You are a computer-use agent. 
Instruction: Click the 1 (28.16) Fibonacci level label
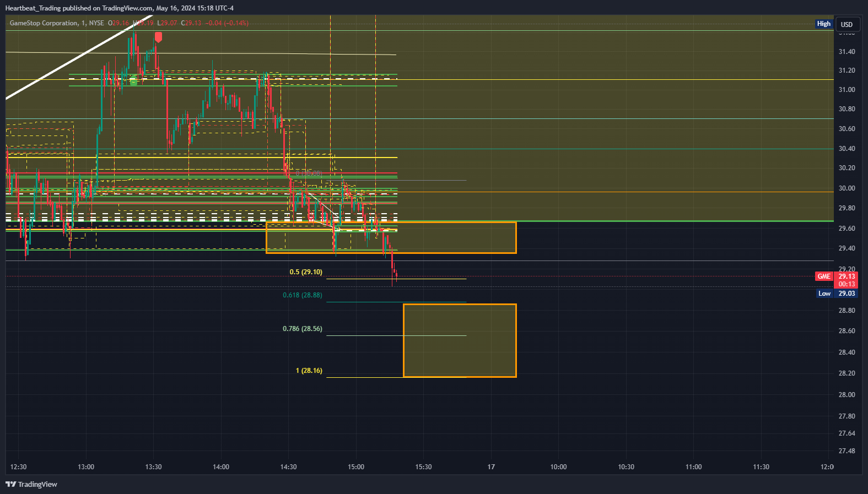tap(309, 371)
